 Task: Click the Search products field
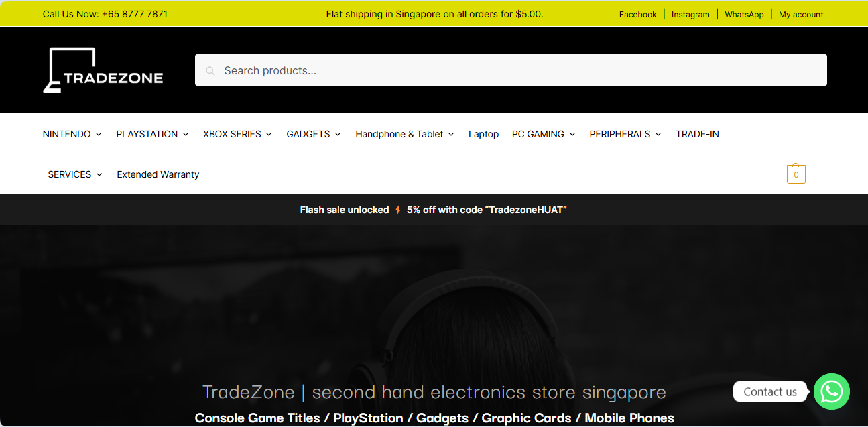[511, 70]
